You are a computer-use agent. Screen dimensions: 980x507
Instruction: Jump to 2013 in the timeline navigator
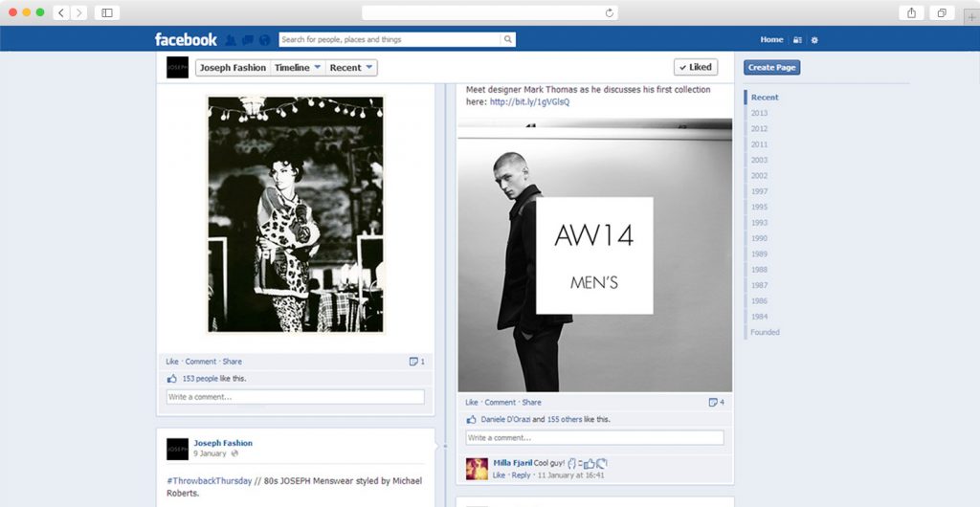click(x=759, y=113)
